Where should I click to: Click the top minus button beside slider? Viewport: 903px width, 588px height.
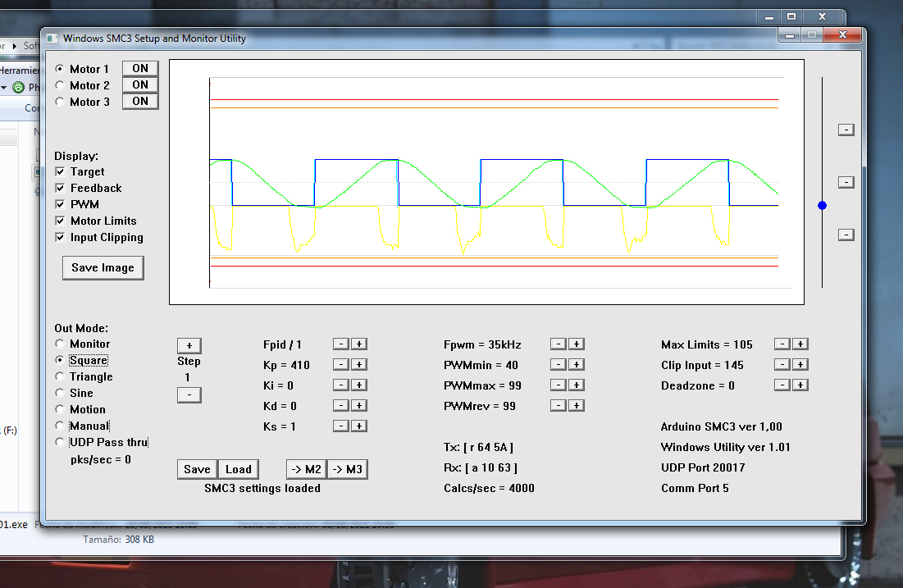tap(846, 130)
